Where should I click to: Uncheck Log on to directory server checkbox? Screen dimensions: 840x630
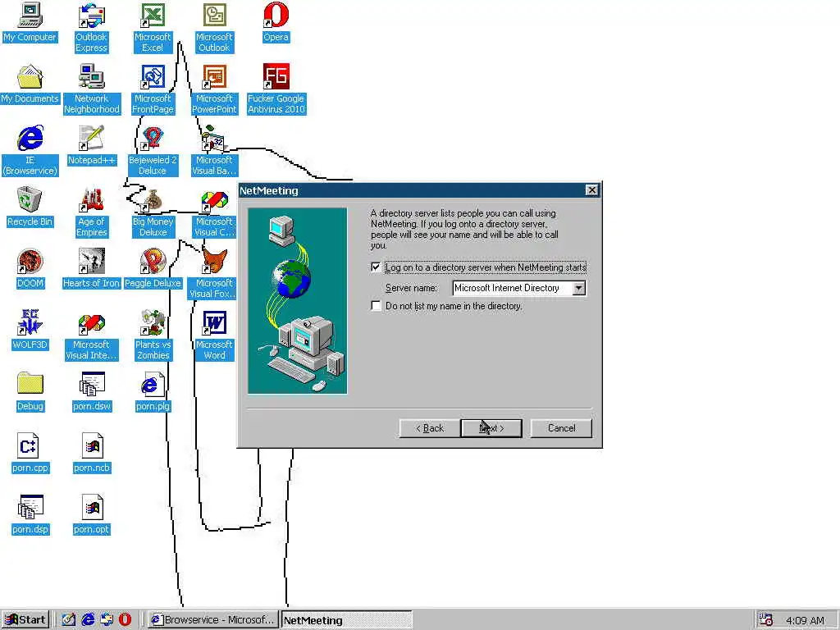coord(376,267)
